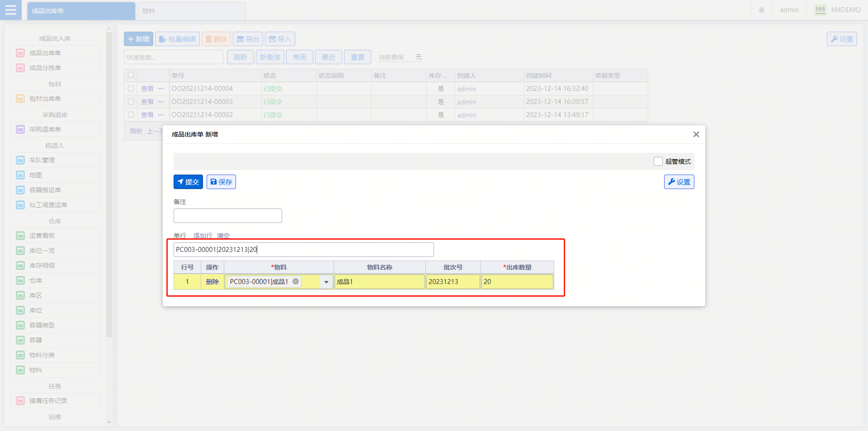Open the hamburger menu icon

(x=11, y=10)
